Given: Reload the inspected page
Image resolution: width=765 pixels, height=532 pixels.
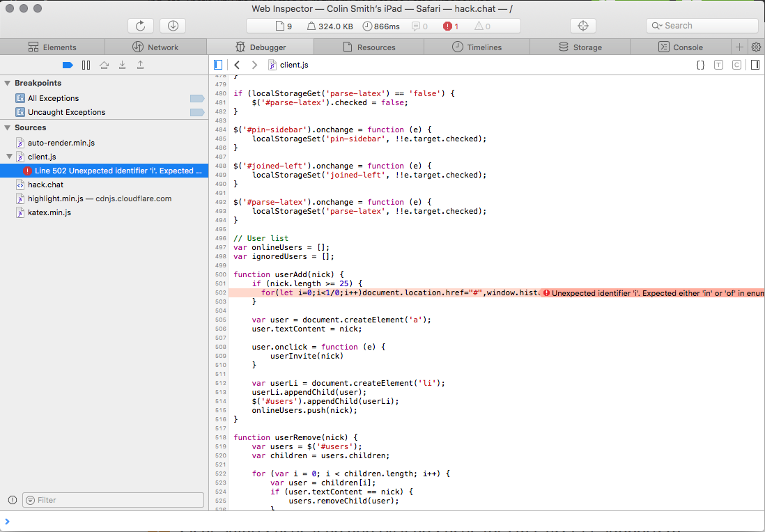Looking at the screenshot, I should pyautogui.click(x=141, y=26).
